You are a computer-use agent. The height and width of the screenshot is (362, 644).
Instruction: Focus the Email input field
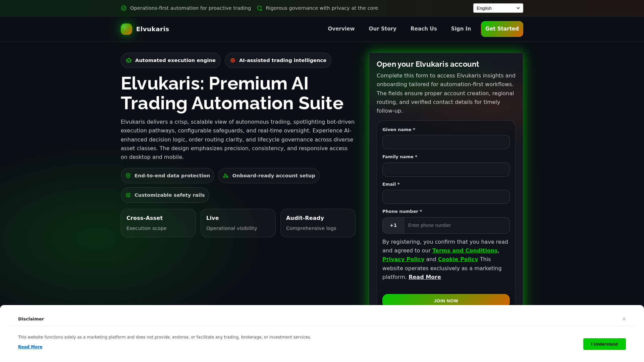(446, 197)
